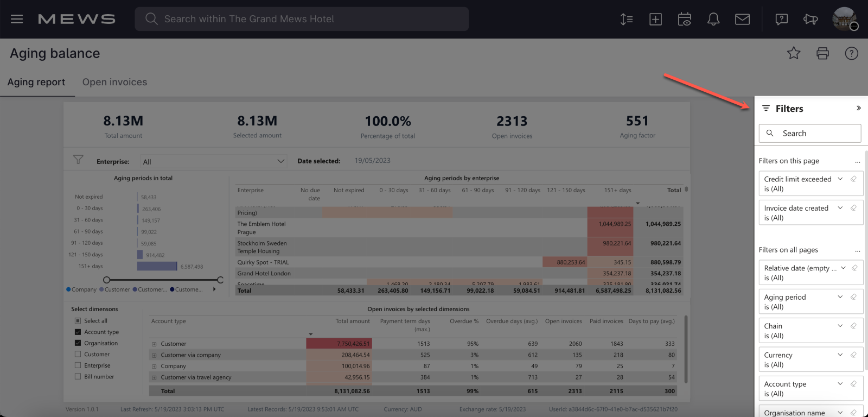This screenshot has height=417, width=868.
Task: Click the left handle of range slider
Action: click(x=107, y=280)
